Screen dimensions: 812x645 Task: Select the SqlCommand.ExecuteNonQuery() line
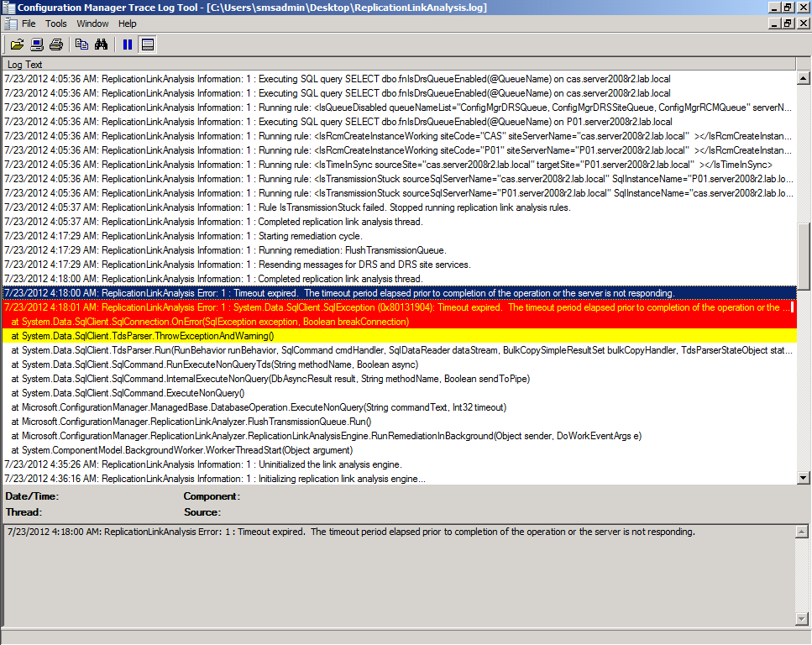tap(399, 393)
